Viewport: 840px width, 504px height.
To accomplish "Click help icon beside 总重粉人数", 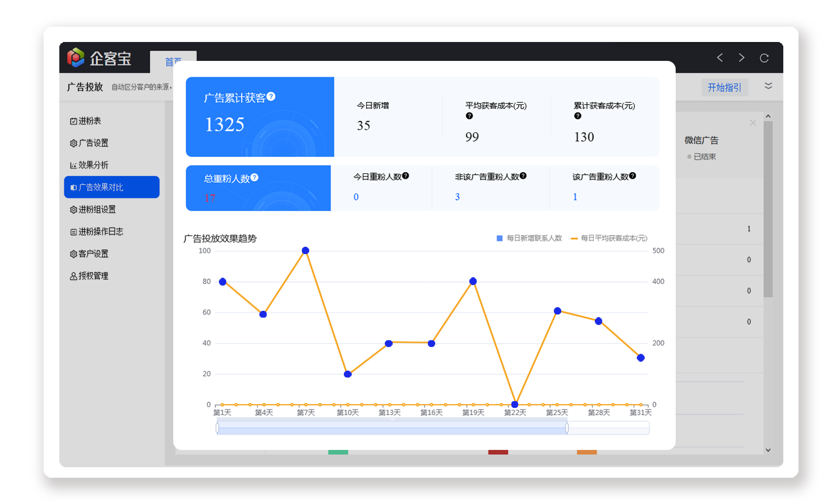I will [x=255, y=177].
